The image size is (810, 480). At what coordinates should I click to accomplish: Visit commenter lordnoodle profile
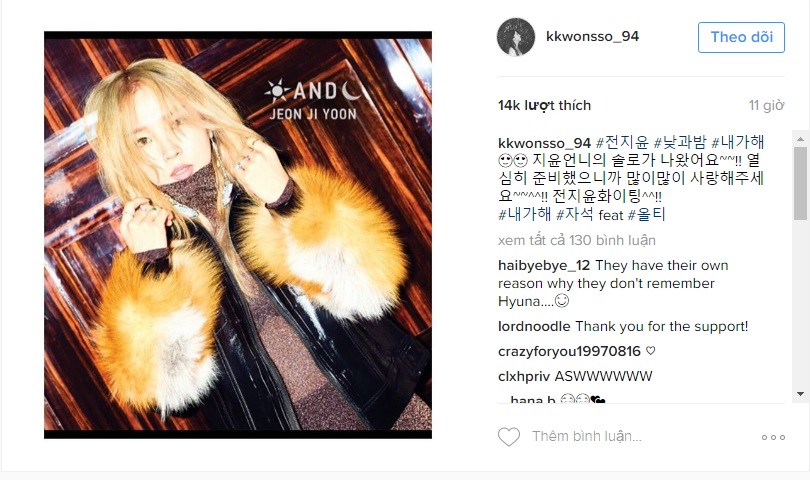[534, 327]
